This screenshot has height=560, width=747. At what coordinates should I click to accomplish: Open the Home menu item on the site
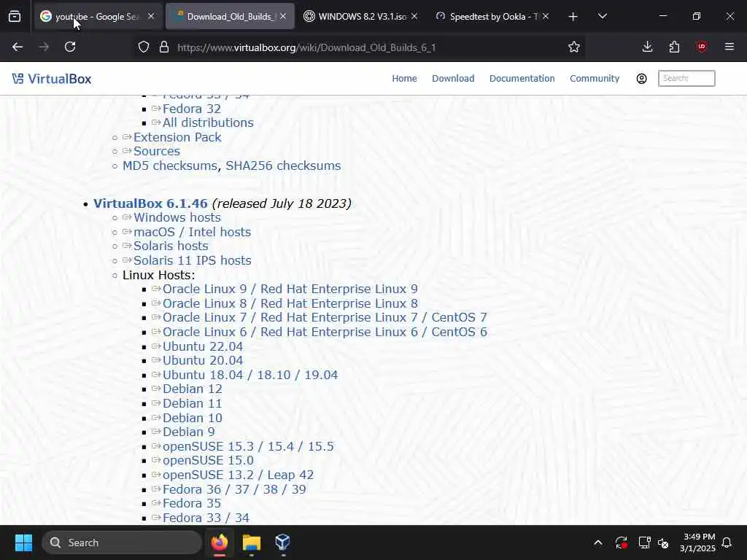404,79
